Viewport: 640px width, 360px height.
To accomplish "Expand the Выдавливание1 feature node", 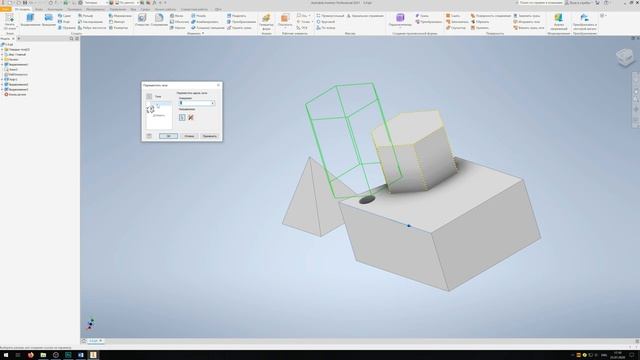I will [2, 64].
